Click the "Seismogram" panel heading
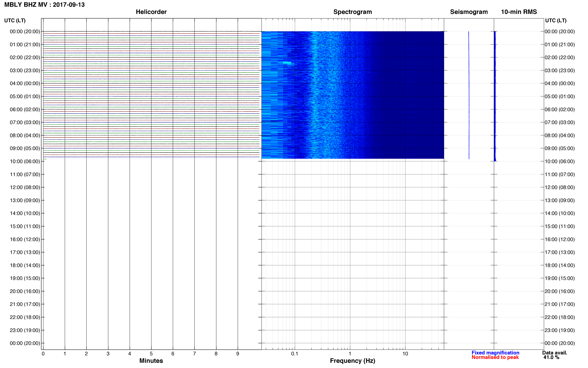The width and height of the screenshot is (588, 368). coord(469,12)
